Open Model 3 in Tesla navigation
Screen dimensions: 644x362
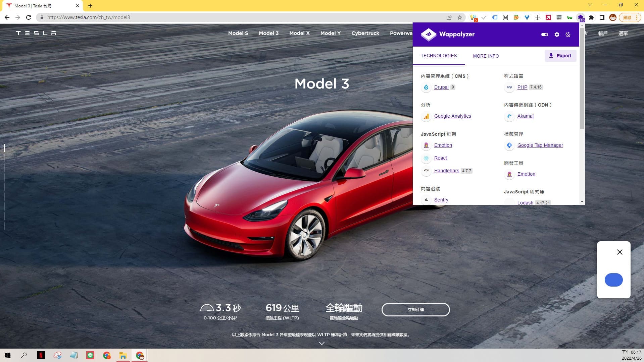click(268, 33)
